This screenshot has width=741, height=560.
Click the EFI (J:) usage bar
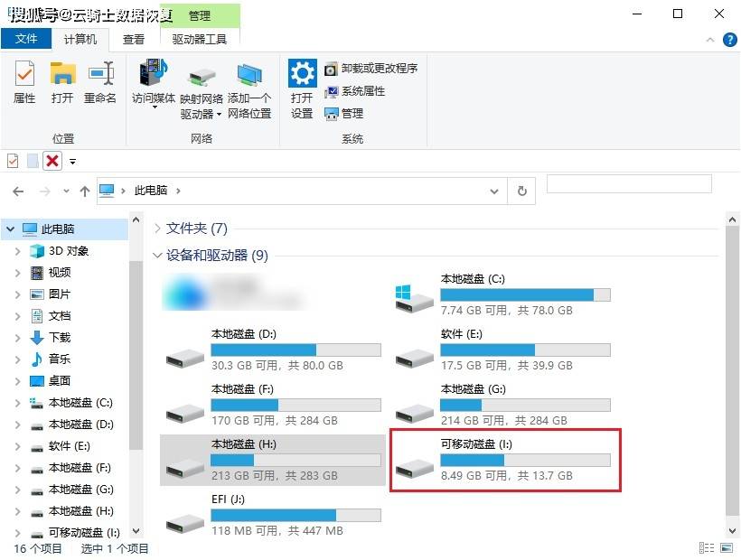(x=295, y=515)
